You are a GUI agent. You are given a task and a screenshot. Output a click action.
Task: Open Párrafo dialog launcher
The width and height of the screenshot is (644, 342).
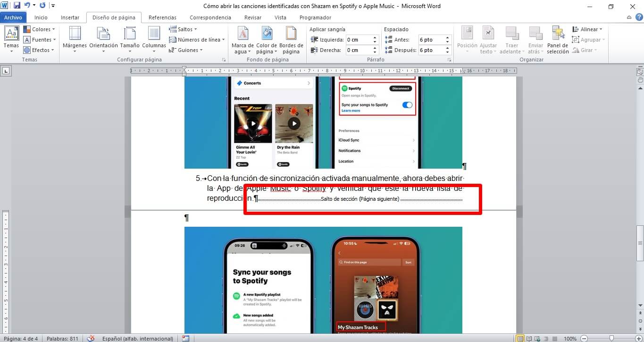[449, 60]
